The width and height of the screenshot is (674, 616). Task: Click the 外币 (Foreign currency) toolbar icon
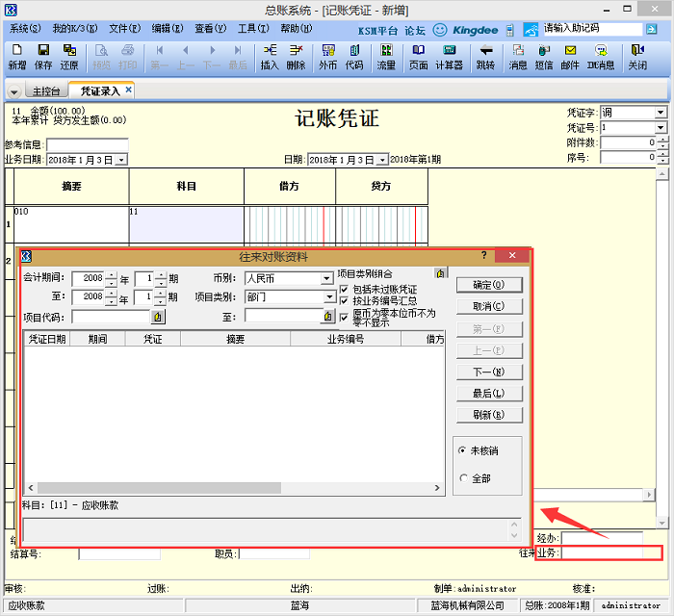click(327, 57)
